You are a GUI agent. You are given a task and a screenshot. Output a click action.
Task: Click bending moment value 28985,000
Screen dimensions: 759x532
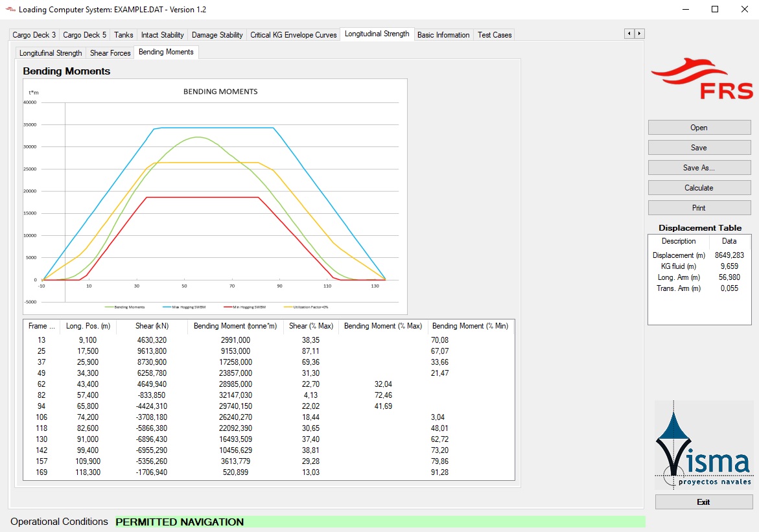pos(235,384)
